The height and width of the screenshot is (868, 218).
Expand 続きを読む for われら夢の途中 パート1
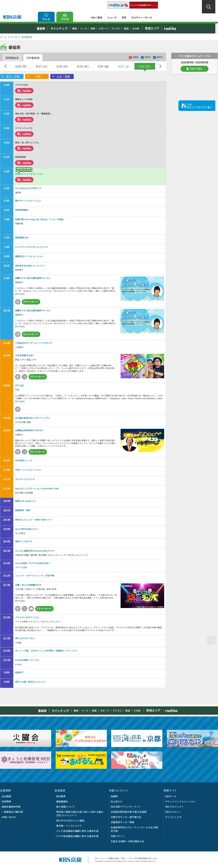point(20,294)
